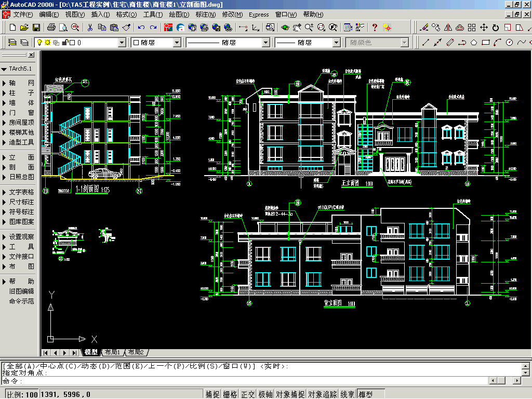
Task: Select the Polygon draw tool
Action: click(x=474, y=43)
